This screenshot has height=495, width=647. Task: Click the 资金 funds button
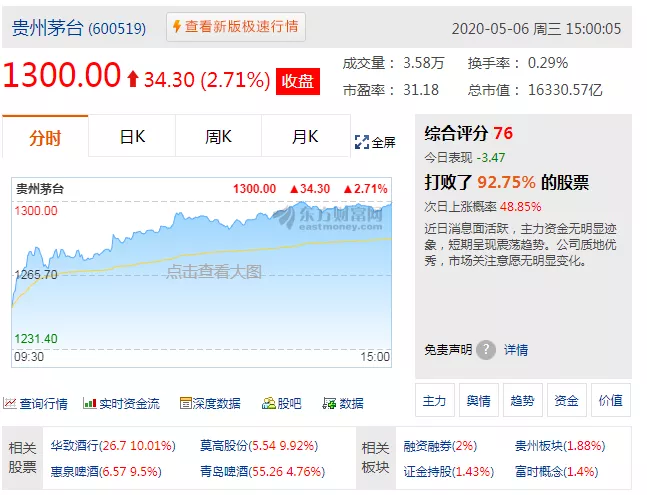click(x=566, y=400)
